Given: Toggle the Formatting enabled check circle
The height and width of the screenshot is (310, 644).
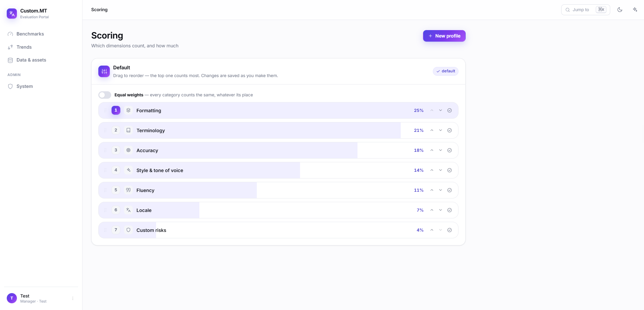Looking at the screenshot, I should [x=449, y=110].
